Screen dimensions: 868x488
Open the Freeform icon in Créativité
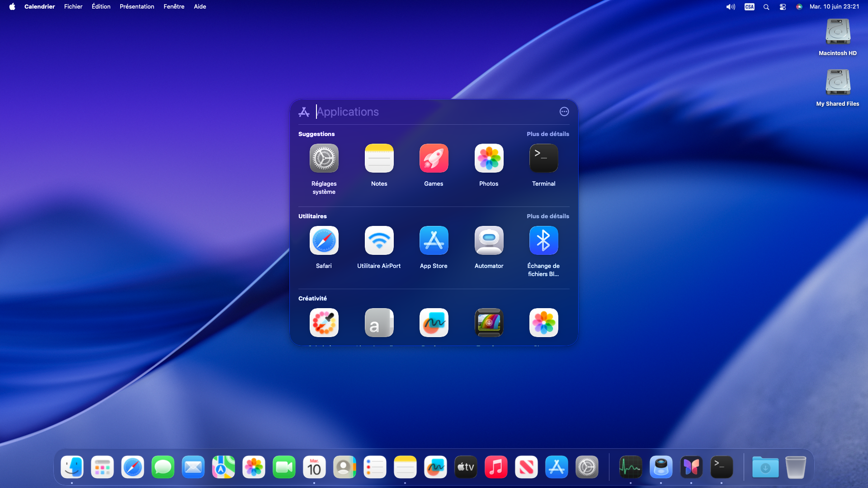pyautogui.click(x=434, y=323)
